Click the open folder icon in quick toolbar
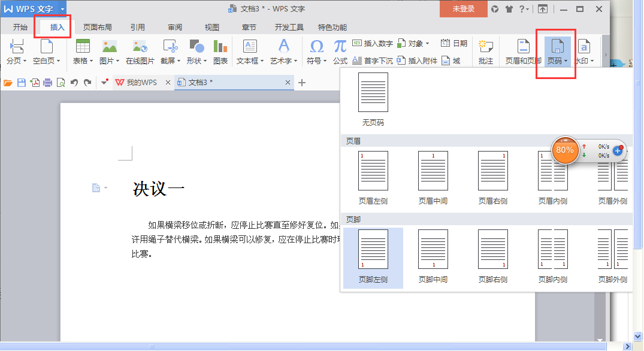 [8, 83]
